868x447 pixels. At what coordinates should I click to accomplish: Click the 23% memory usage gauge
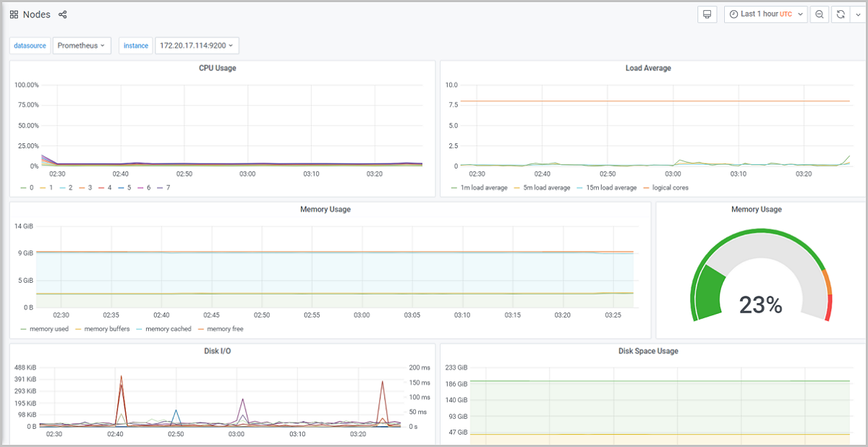click(760, 305)
